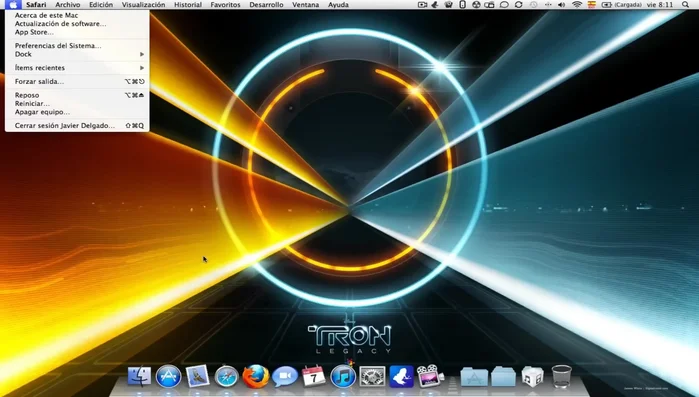
Task: Open the Ayuda menu
Action: click(338, 5)
